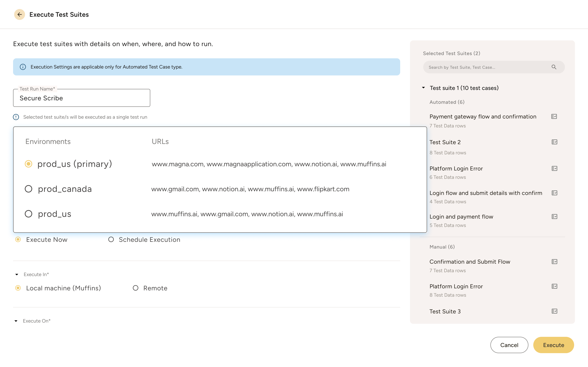The height and width of the screenshot is (367, 588).
Task: Open Confirmation and Submit Flow test case
Action: (470, 262)
